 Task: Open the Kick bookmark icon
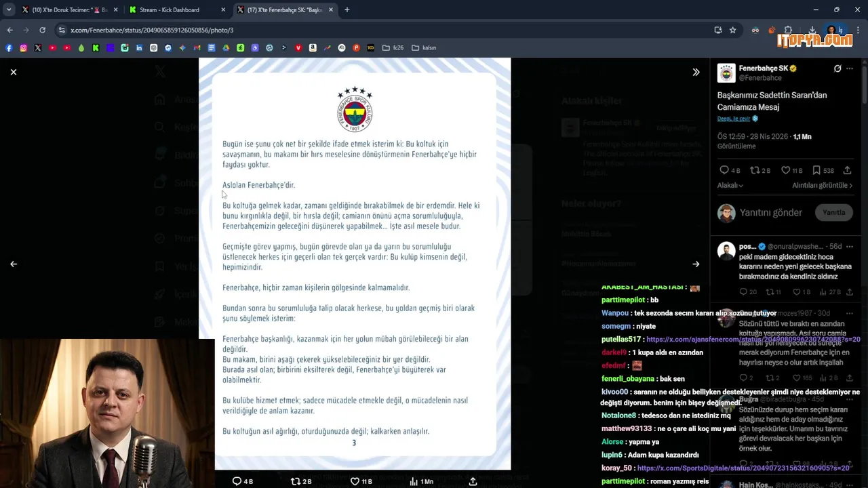pyautogui.click(x=96, y=47)
